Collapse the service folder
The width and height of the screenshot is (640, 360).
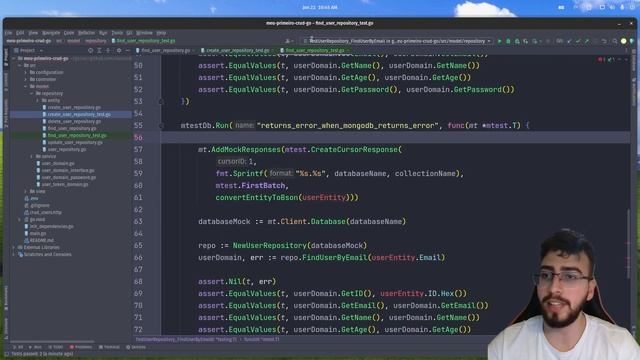[32, 156]
